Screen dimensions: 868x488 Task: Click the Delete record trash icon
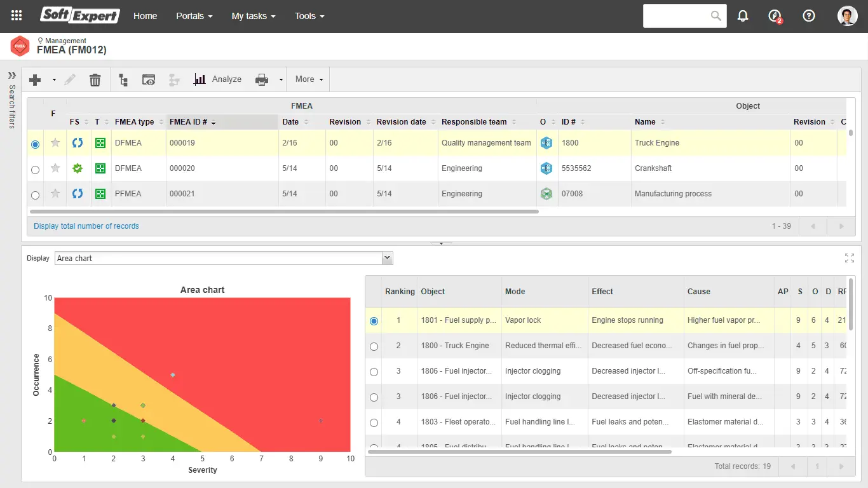pyautogui.click(x=95, y=79)
